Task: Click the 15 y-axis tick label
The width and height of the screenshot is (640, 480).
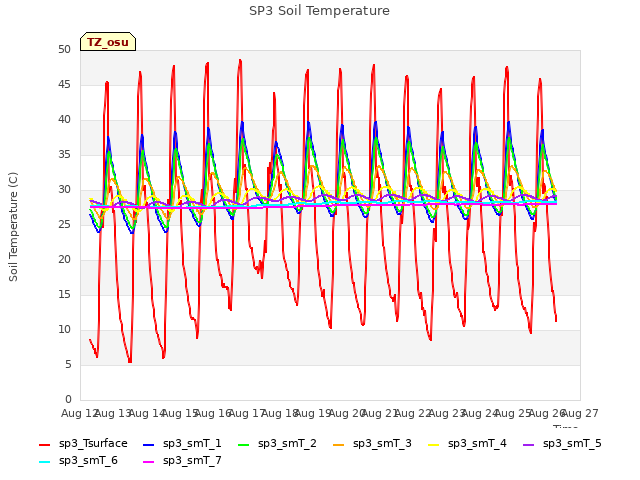Action: (64, 295)
